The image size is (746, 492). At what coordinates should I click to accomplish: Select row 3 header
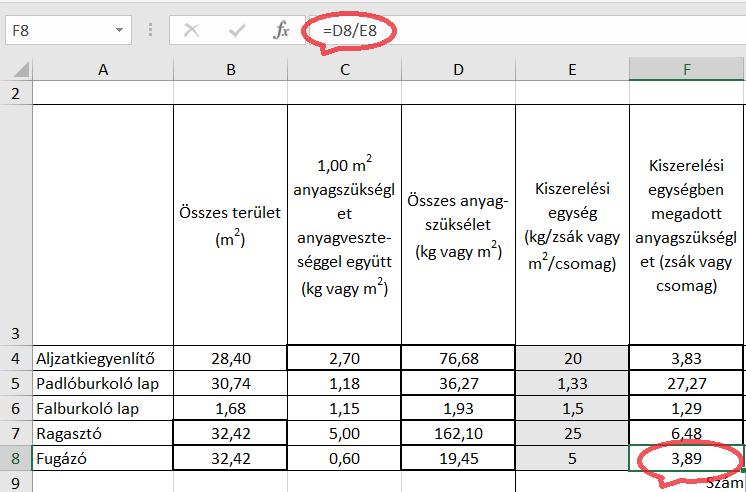click(x=16, y=225)
